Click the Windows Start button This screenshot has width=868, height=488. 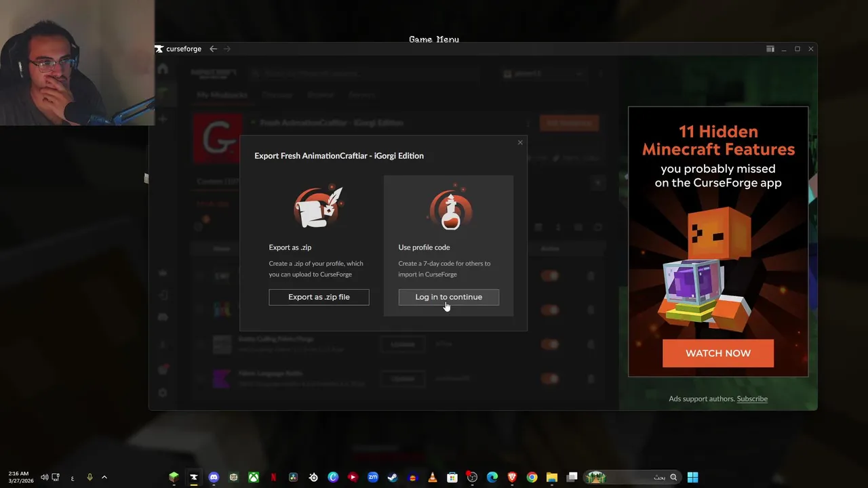click(x=692, y=477)
